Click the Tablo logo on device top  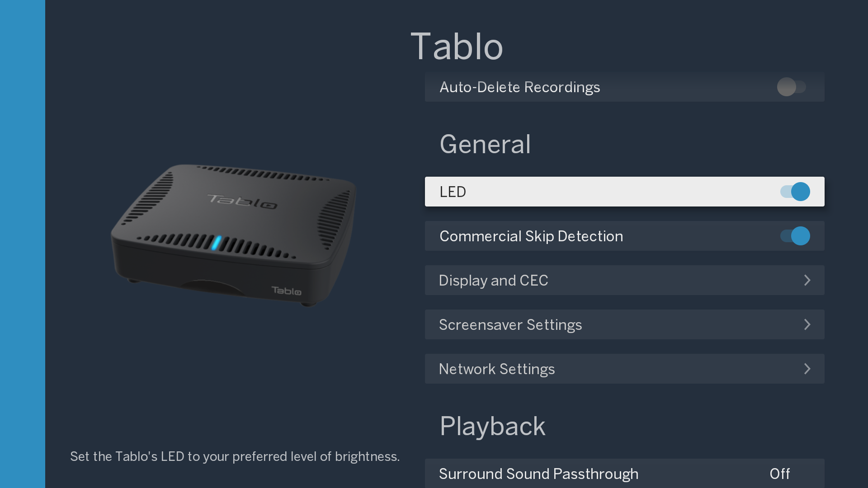[x=242, y=202]
